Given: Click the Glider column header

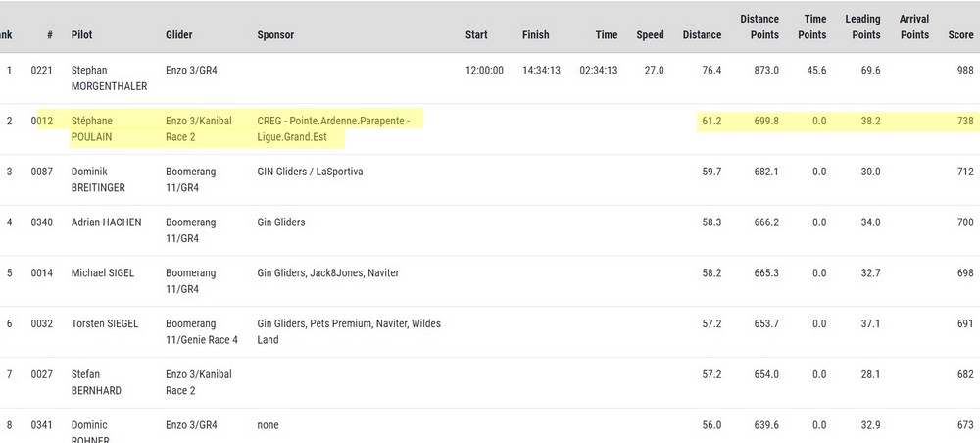Looking at the screenshot, I should point(178,35).
